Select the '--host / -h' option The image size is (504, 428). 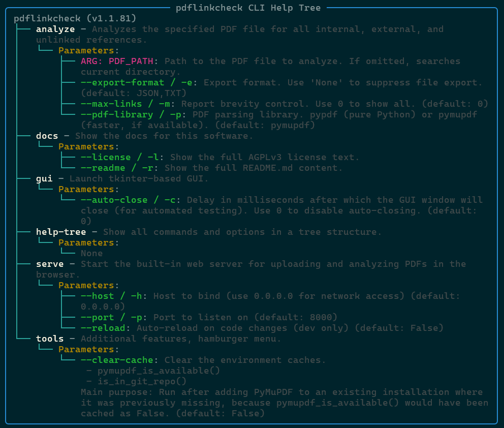tap(112, 296)
